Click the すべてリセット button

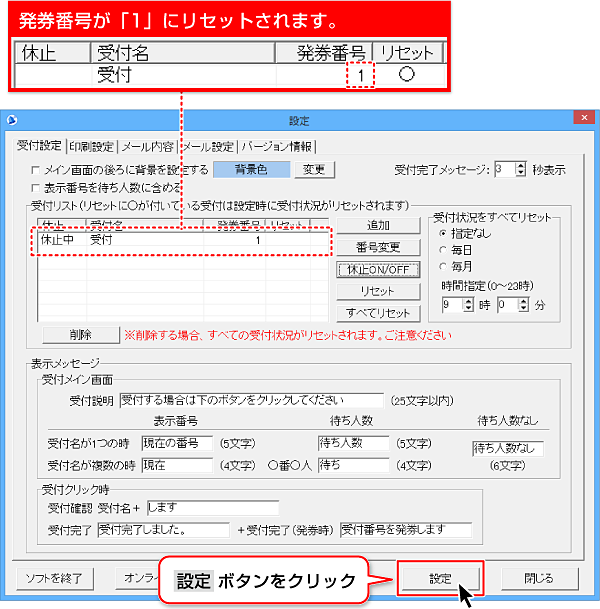(x=378, y=313)
